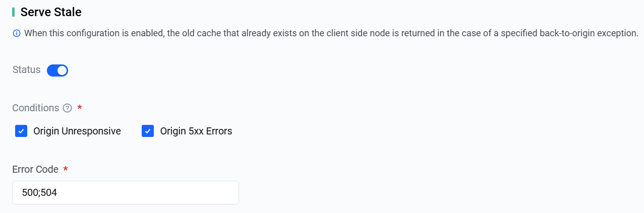
Task: Select the Origin 5xx Errors label text
Action: click(196, 131)
